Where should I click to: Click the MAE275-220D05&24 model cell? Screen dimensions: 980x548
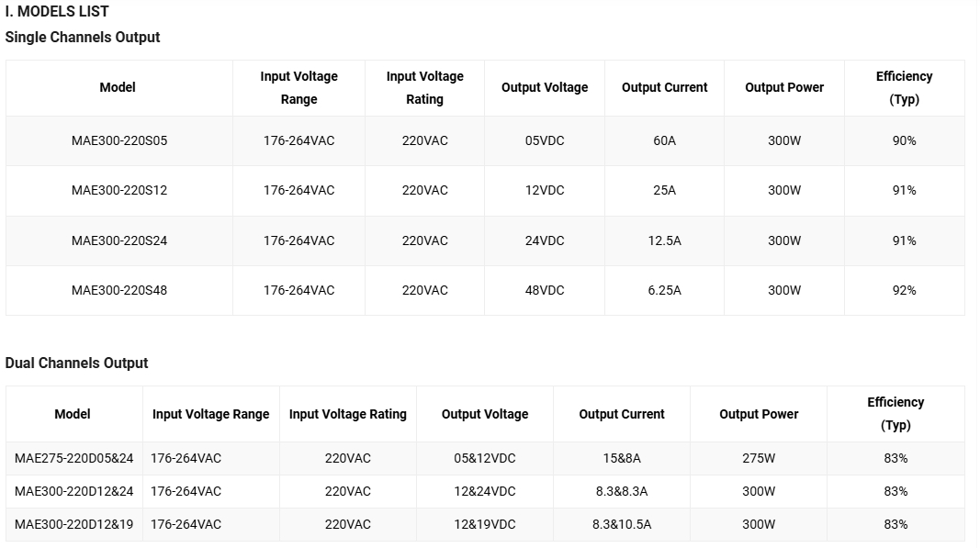pos(73,458)
